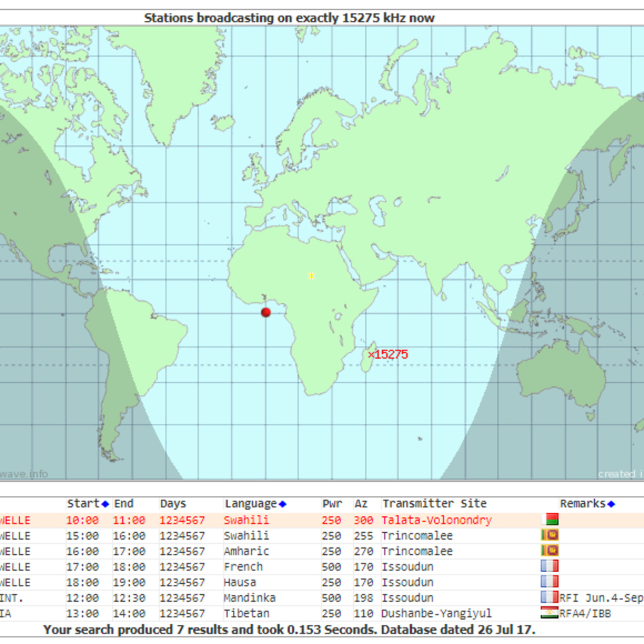Click the Pwr column header
Viewport: 644px width, 644px height.
pyautogui.click(x=332, y=504)
